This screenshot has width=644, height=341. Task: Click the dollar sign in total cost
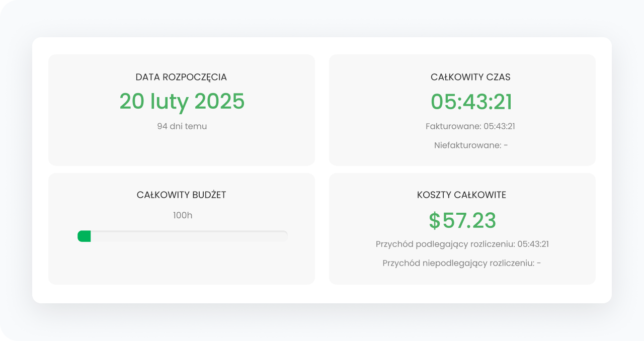434,220
